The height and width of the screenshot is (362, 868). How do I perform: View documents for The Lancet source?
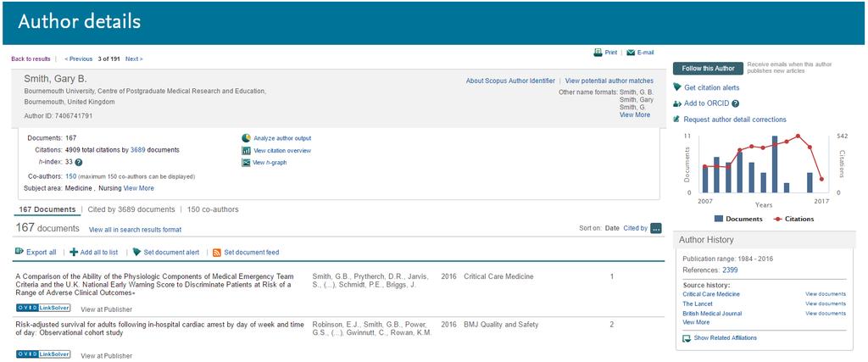pos(826,304)
